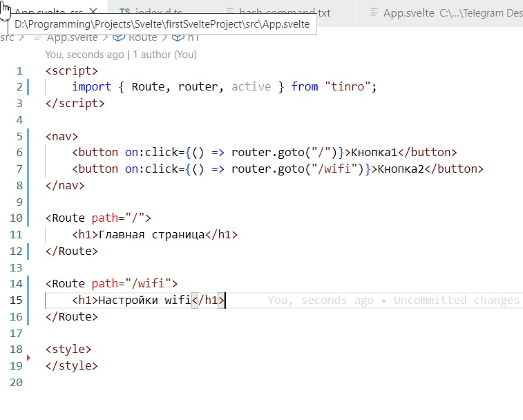The image size is (523, 420).
Task: Click the red deleted-lines marker near line 19
Action: click(x=28, y=358)
